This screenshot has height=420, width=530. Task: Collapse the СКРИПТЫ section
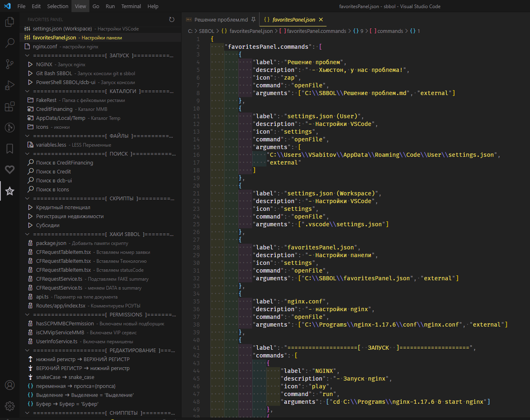[x=27, y=198]
